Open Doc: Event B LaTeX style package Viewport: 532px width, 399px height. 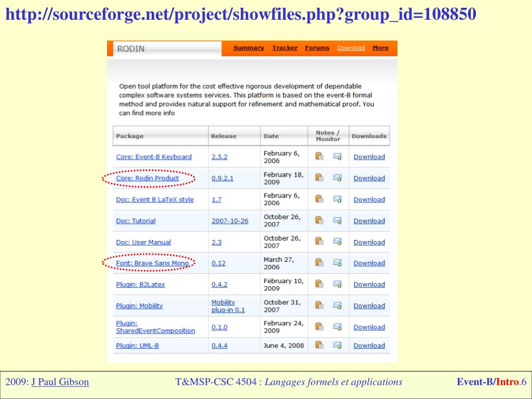pyautogui.click(x=155, y=199)
